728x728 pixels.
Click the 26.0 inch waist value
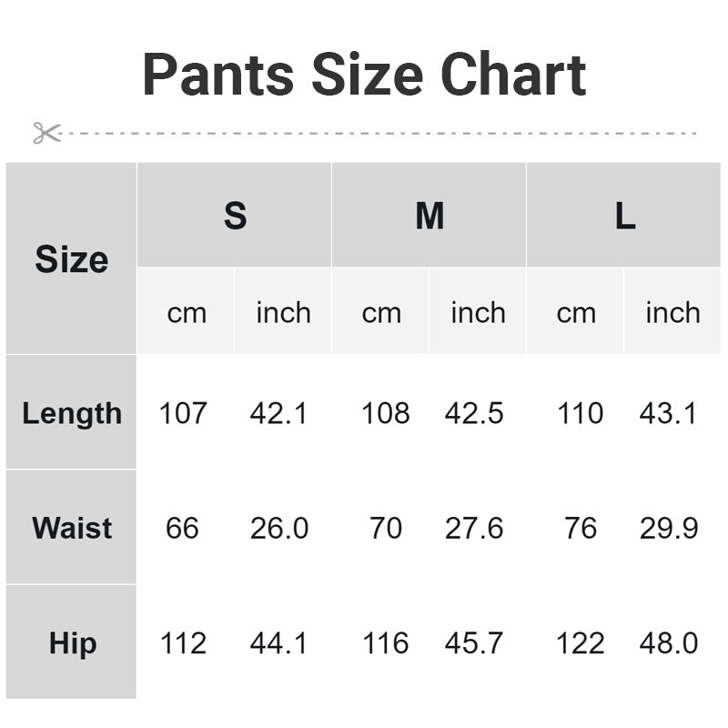tap(279, 528)
